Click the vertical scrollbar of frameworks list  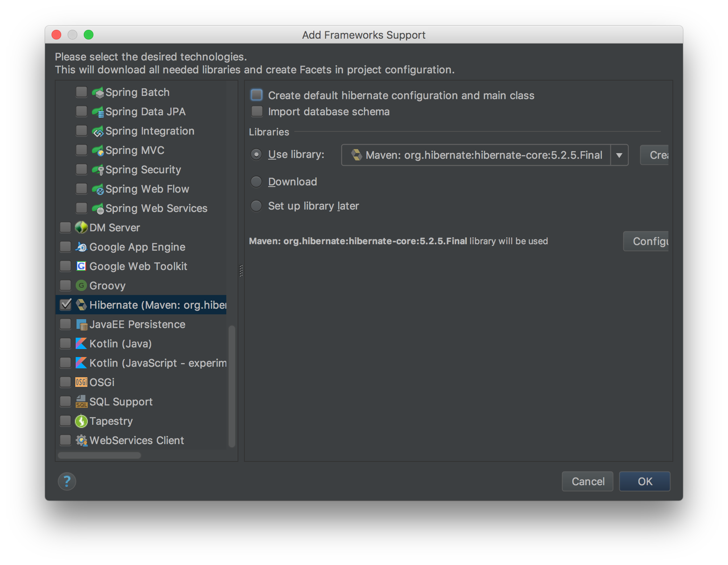[232, 386]
